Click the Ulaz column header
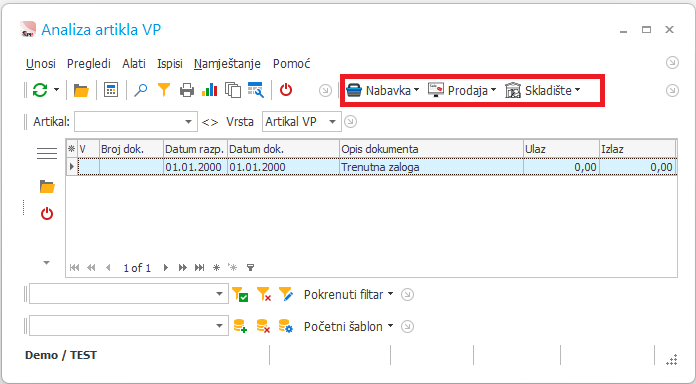Screen dimensions: 696x384 [561, 149]
